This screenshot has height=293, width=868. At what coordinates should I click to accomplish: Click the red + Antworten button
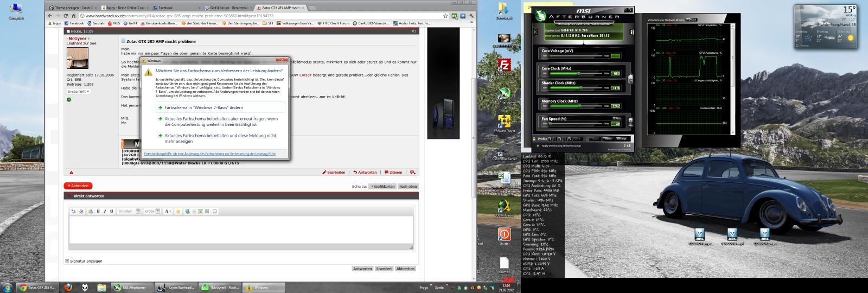[79, 186]
